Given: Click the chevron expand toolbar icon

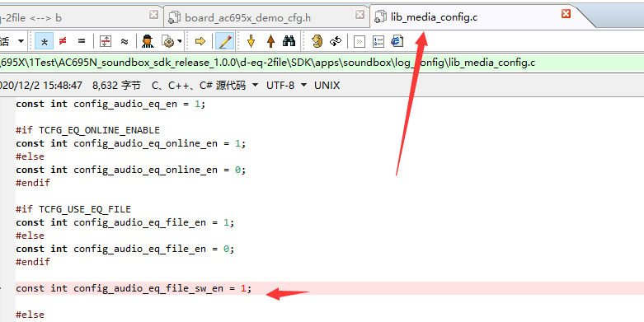Looking at the screenshot, I should pyautogui.click(x=360, y=41).
